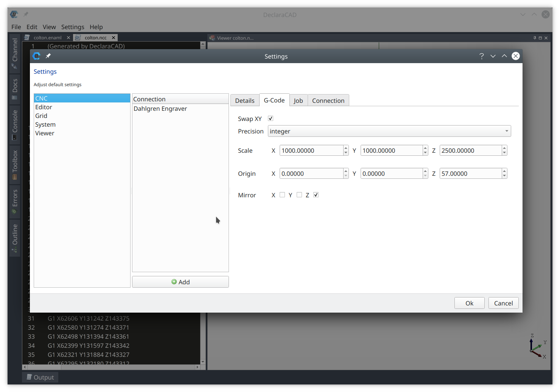The height and width of the screenshot is (392, 560).
Task: Click the Scale Z value field
Action: tap(471, 150)
